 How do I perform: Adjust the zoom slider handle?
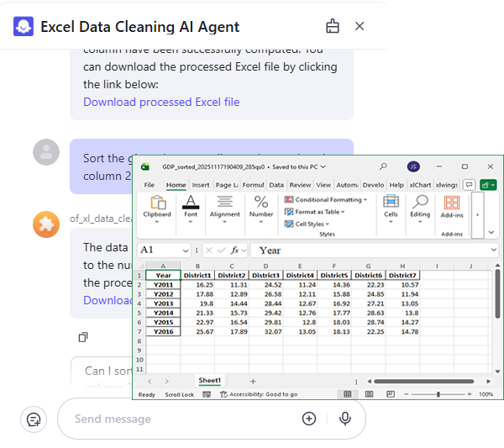point(438,394)
